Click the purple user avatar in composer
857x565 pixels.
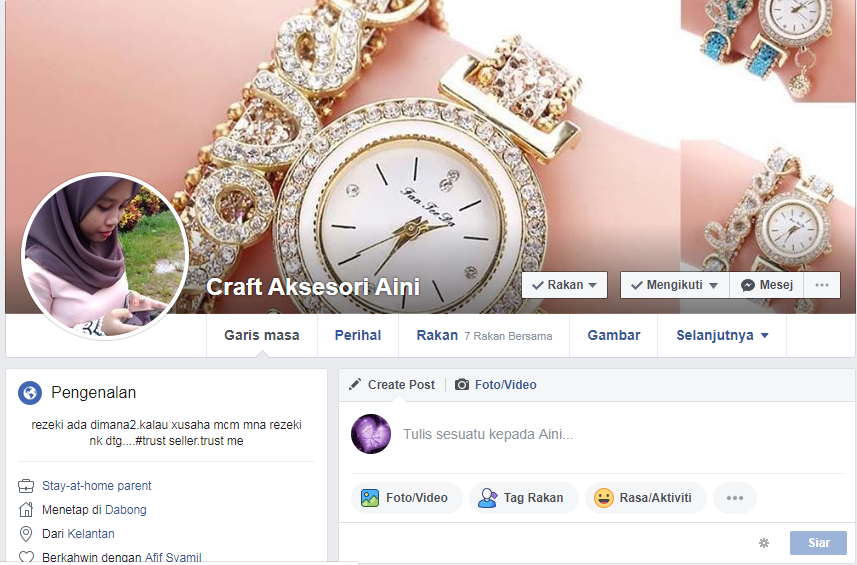coord(371,434)
